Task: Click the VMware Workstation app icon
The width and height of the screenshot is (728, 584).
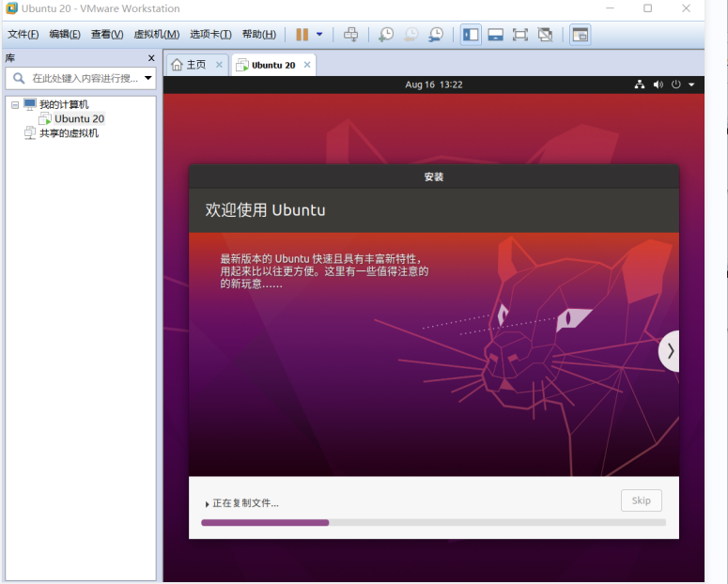Action: click(11, 8)
